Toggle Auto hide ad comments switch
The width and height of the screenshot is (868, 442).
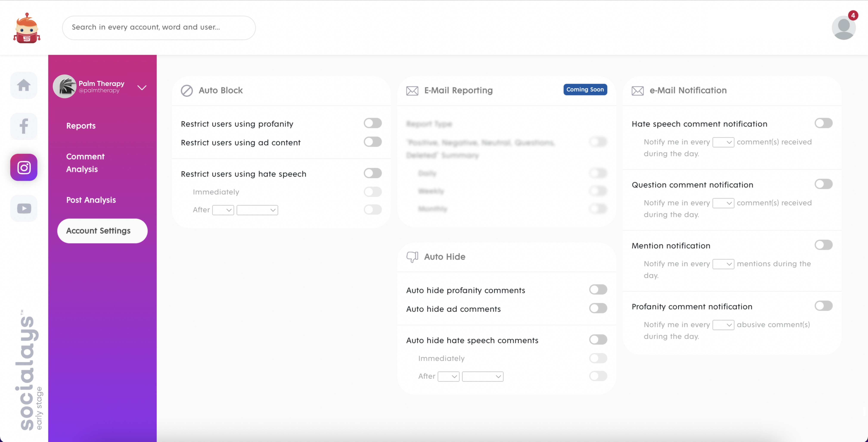(598, 308)
